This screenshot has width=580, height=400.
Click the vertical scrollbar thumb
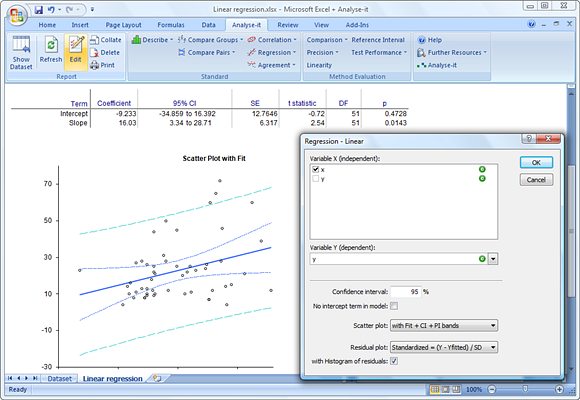click(571, 231)
